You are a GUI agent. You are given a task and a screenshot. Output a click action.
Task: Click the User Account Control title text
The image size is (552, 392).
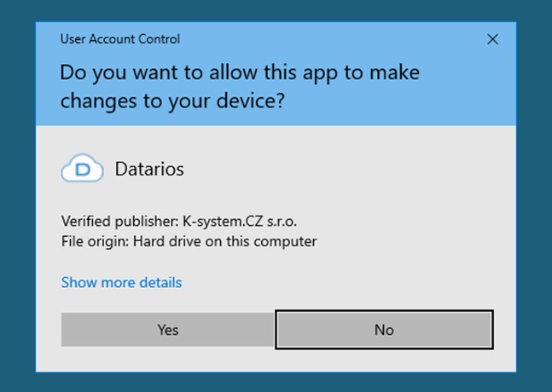pos(119,39)
